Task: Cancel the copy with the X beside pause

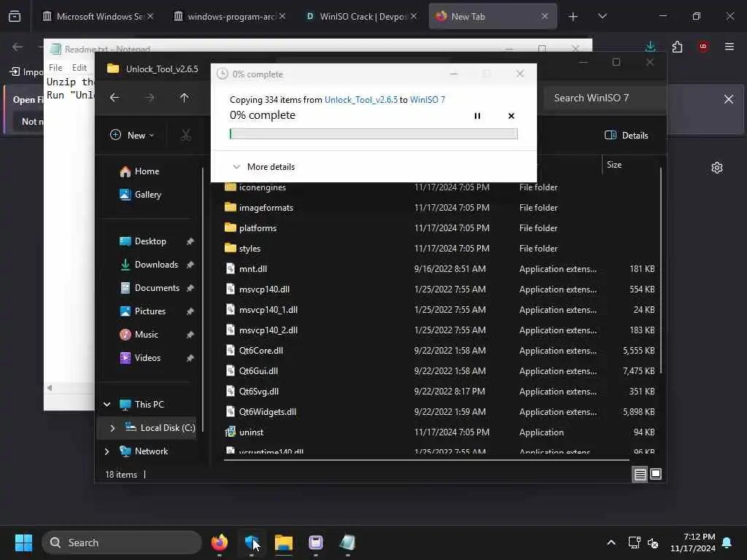Action: (x=511, y=116)
